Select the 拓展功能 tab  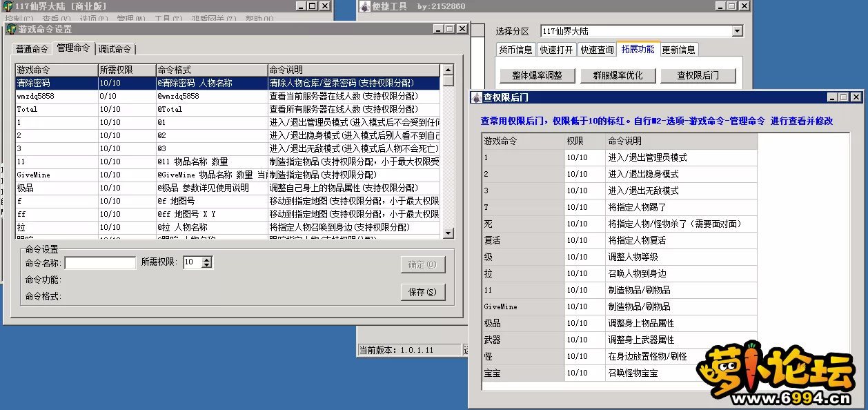(x=638, y=49)
